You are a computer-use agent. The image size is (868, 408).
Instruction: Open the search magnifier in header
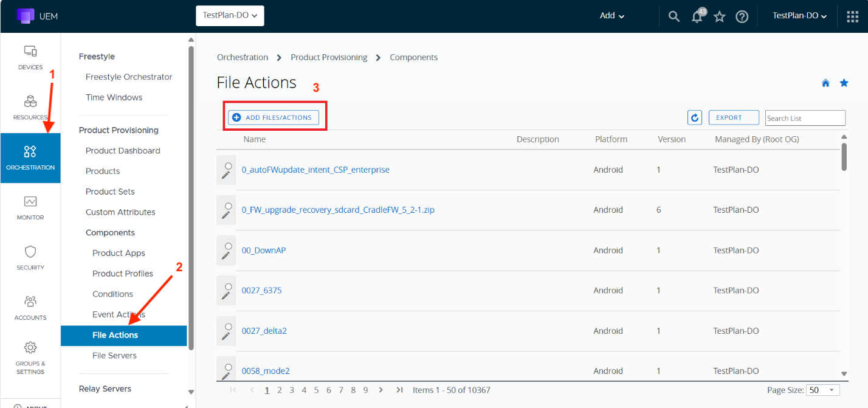(673, 16)
